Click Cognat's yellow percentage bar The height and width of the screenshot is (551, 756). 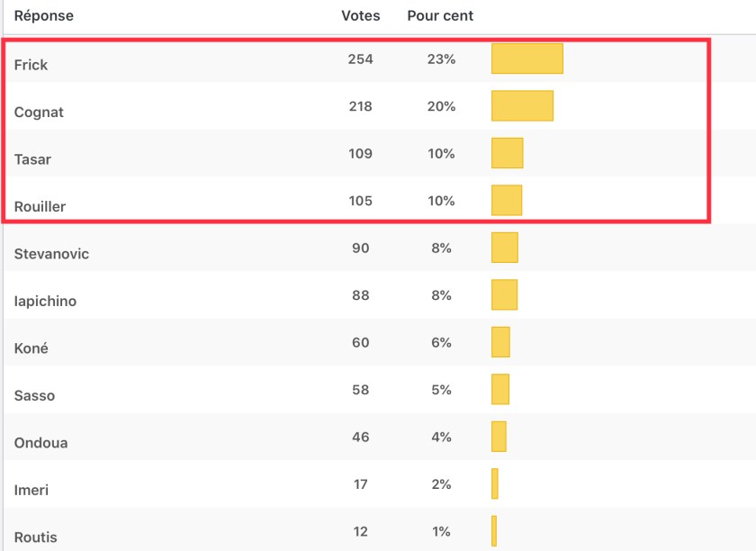[522, 105]
